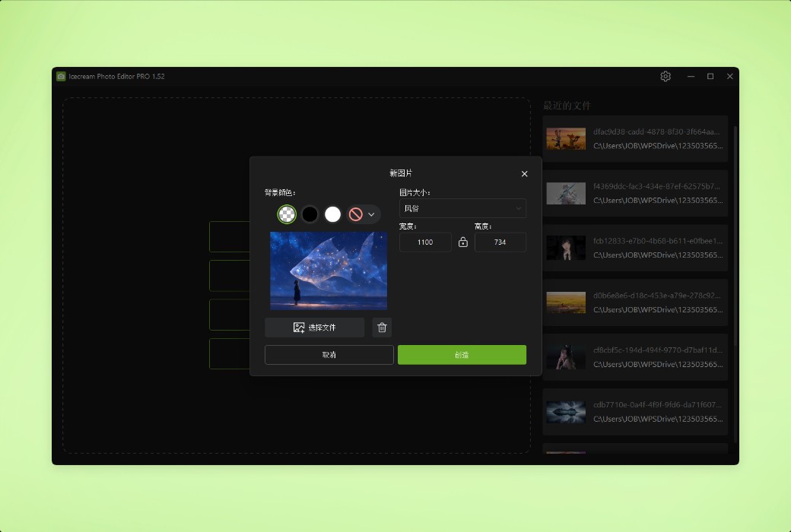
Task: Click the Icecream Photo Editor logo icon
Action: coord(62,76)
